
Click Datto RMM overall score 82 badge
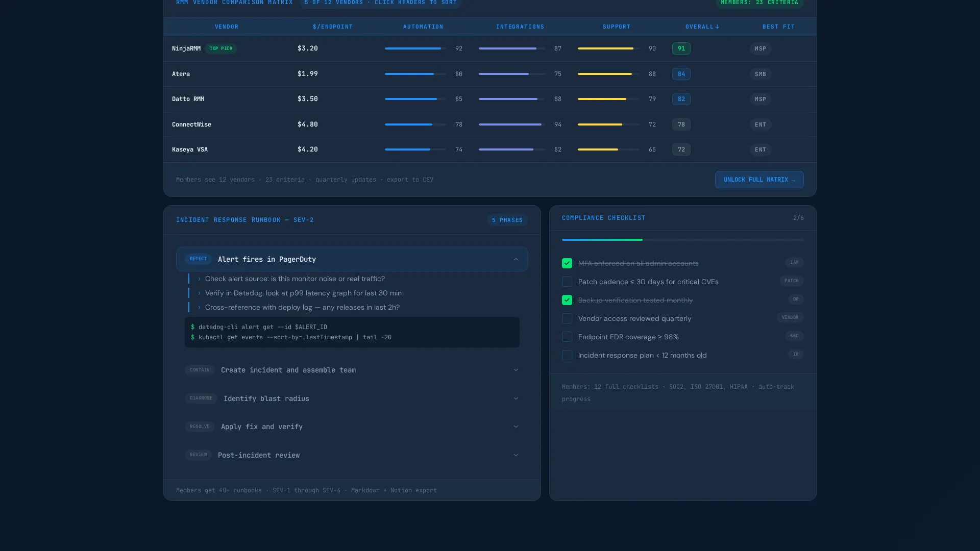(681, 99)
